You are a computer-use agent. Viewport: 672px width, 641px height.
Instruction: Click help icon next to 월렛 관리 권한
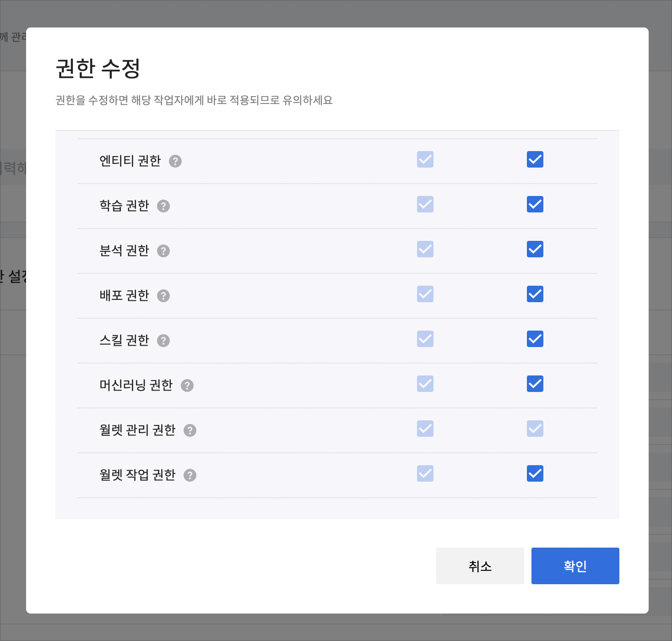pyautogui.click(x=190, y=430)
